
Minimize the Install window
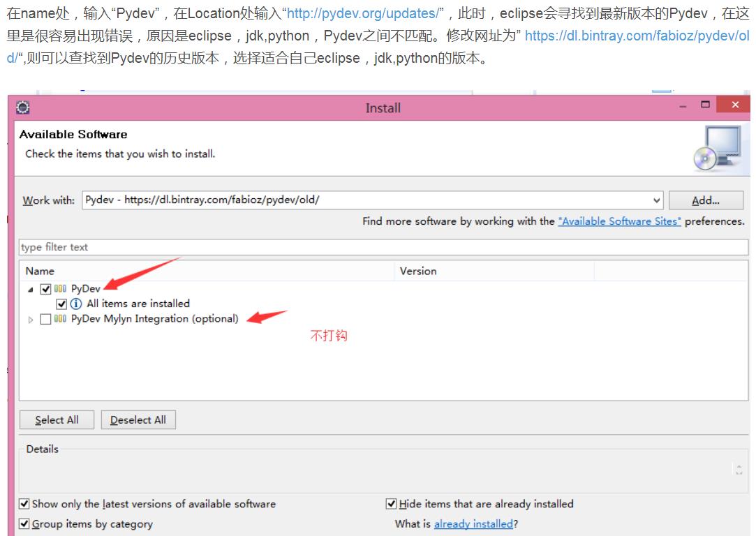(683, 107)
